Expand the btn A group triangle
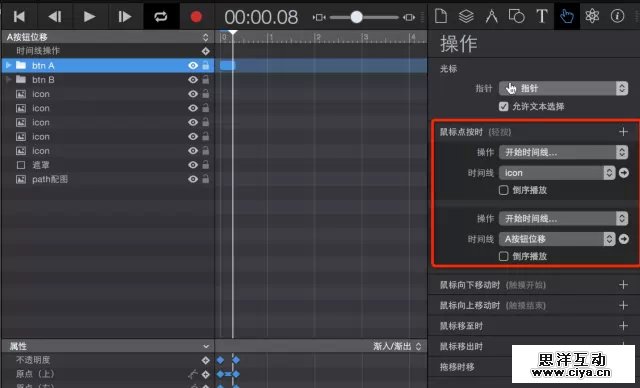Image resolution: width=640 pixels, height=388 pixels. click(8, 65)
